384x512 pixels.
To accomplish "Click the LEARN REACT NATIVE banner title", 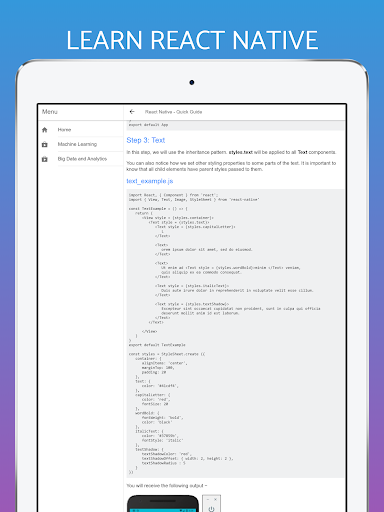I will click(x=192, y=40).
